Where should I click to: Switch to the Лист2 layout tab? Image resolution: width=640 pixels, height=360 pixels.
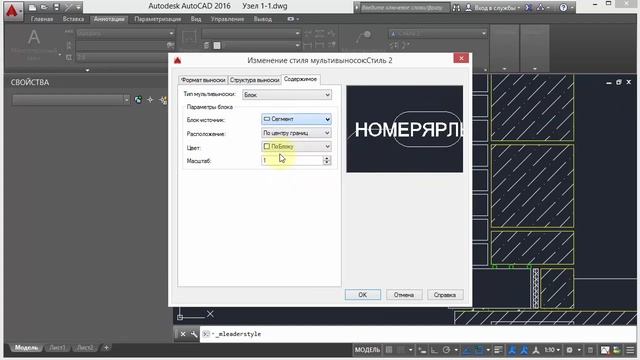point(85,348)
